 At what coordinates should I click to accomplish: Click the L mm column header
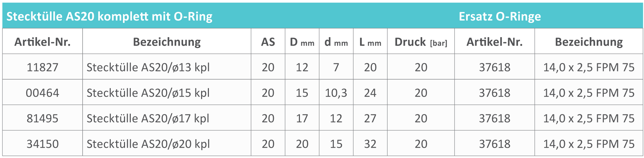tap(370, 42)
